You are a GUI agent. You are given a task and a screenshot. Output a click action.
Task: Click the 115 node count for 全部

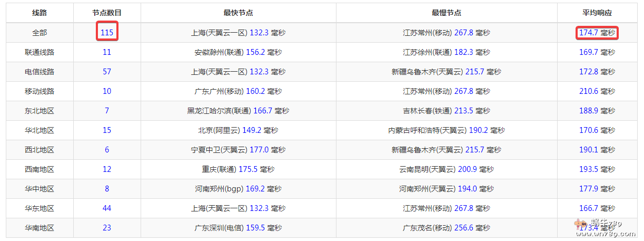pyautogui.click(x=107, y=33)
